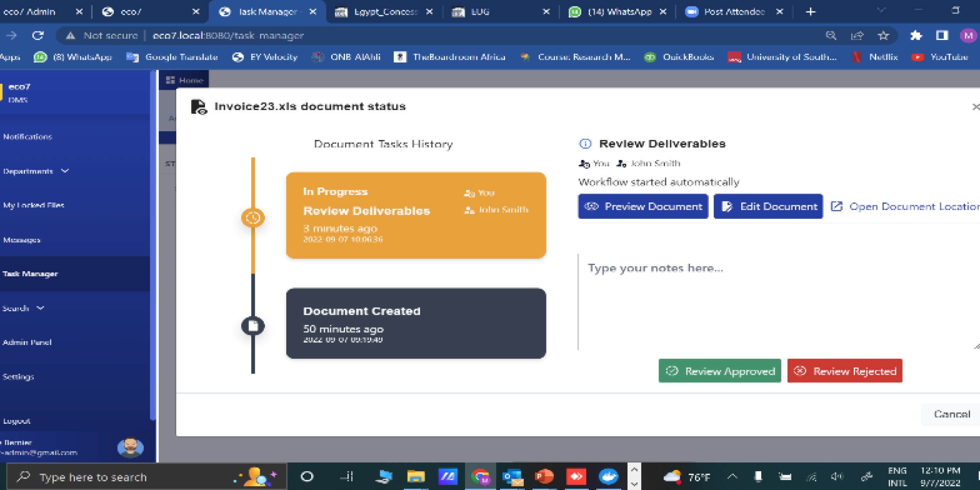Click the Edit Document button
Viewport: 980px width, 490px height.
[x=768, y=206]
